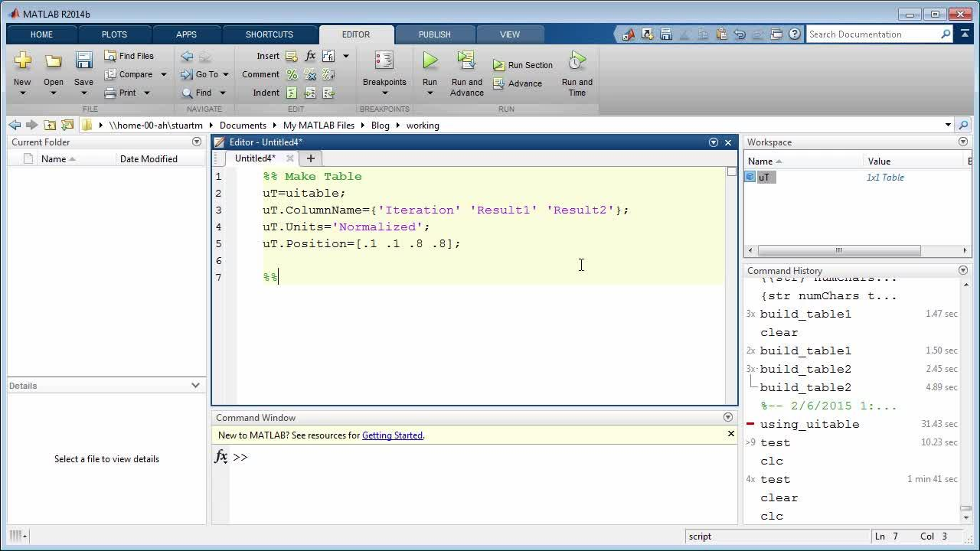Expand the Print dropdown arrow
Image resolution: width=980 pixels, height=551 pixels.
click(146, 93)
